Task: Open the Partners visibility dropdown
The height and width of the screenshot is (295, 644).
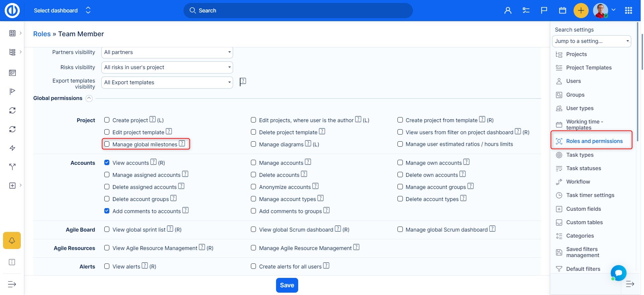Action: [x=167, y=52]
